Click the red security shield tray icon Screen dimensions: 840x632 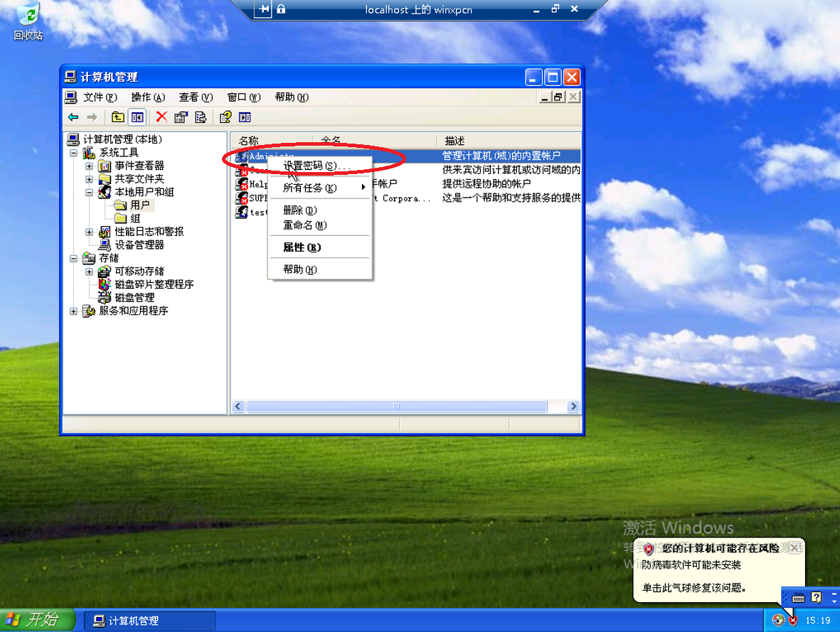click(793, 620)
